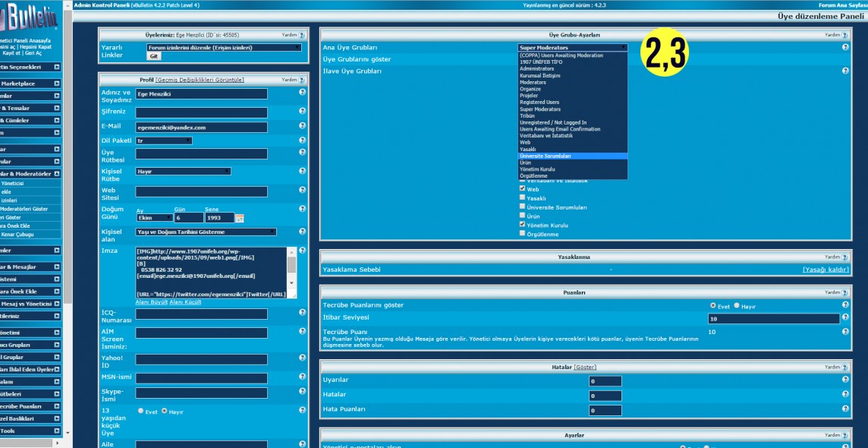Expand the Marketplace sidebar section
The width and height of the screenshot is (868, 448).
tap(56, 84)
